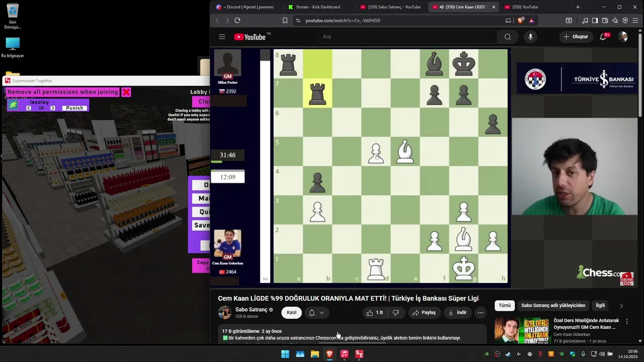The width and height of the screenshot is (644, 362).
Task: Click the İndir download button
Action: pyautogui.click(x=457, y=313)
